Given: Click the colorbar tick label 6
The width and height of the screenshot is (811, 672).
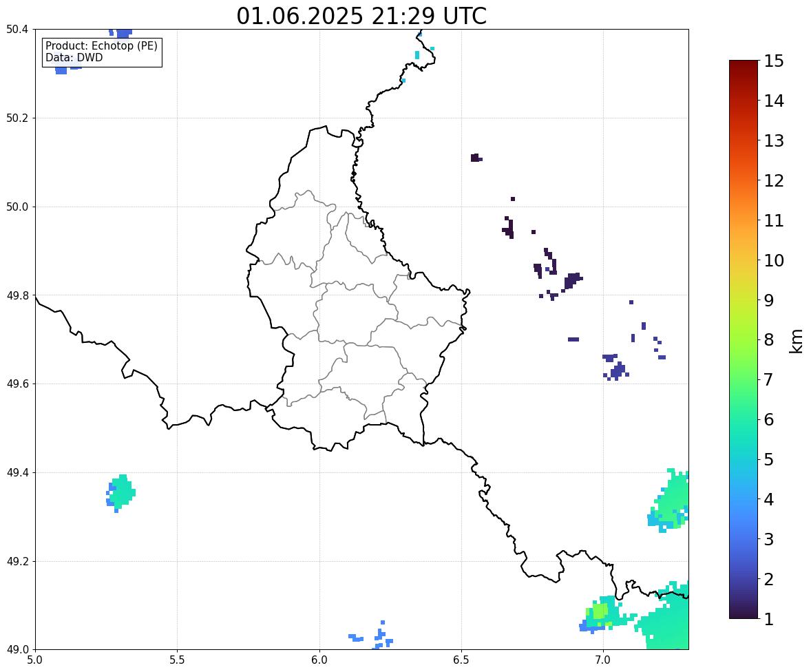Looking at the screenshot, I should (769, 419).
